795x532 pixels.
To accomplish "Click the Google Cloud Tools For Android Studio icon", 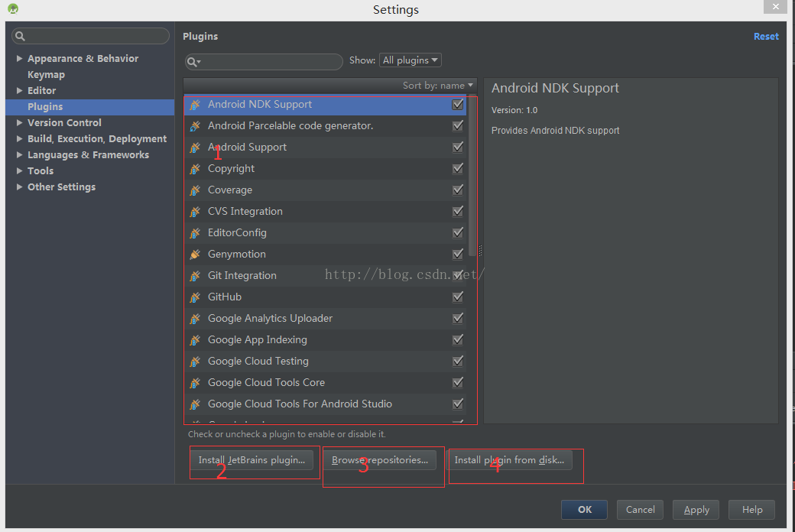I will 195,404.
